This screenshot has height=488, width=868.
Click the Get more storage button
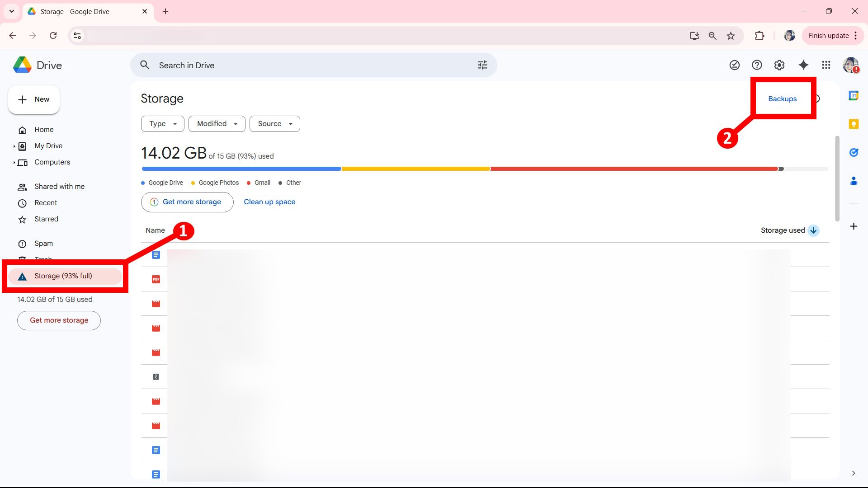pos(187,202)
